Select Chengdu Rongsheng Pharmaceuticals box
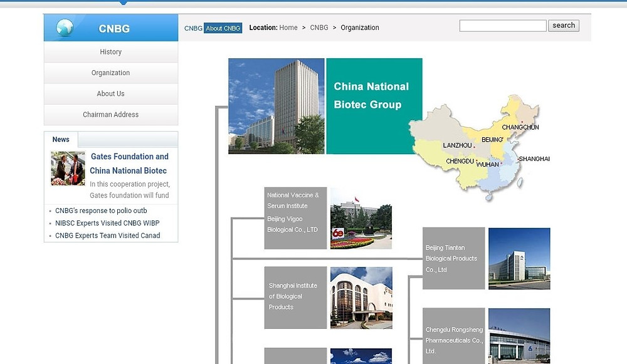 454,336
